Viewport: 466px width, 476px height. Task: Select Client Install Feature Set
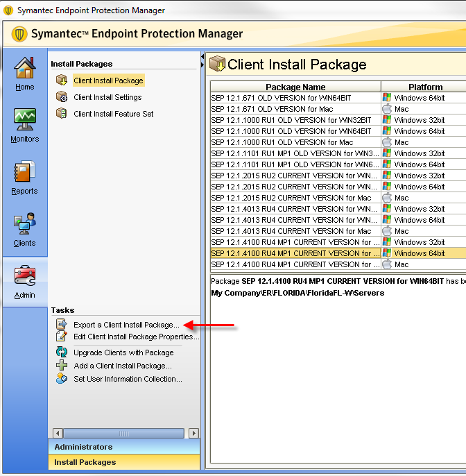click(x=114, y=114)
